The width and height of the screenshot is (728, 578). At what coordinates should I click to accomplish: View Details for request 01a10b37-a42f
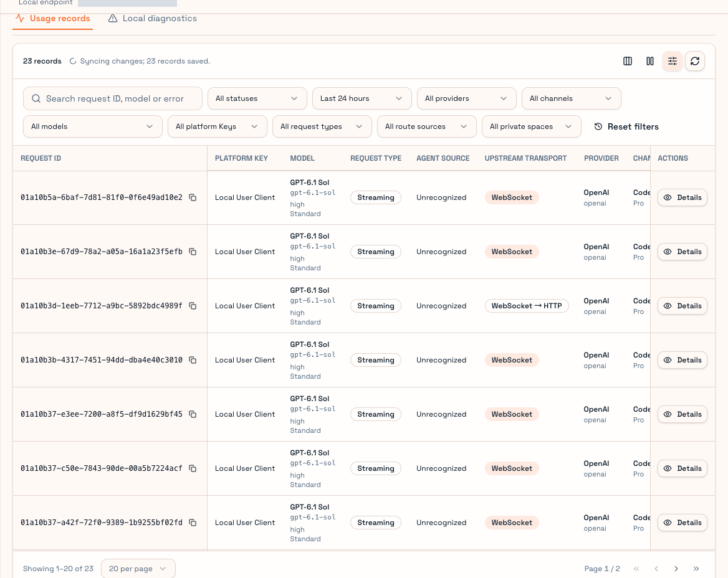(x=682, y=523)
